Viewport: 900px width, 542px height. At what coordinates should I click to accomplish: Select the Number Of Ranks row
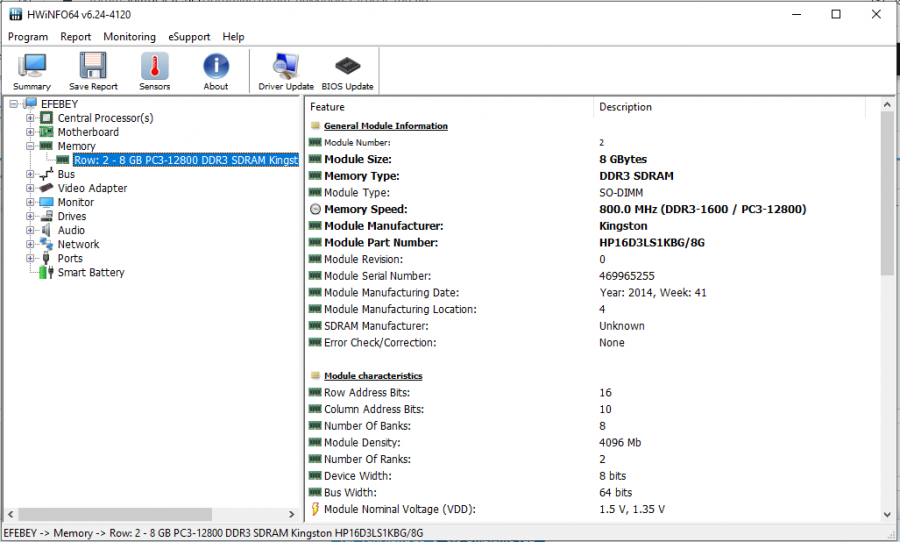coord(585,459)
